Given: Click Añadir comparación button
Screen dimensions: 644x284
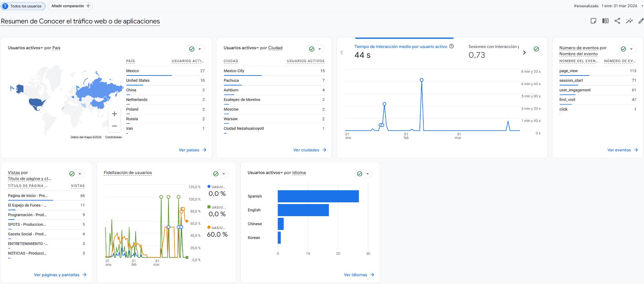Looking at the screenshot, I should tap(70, 6).
